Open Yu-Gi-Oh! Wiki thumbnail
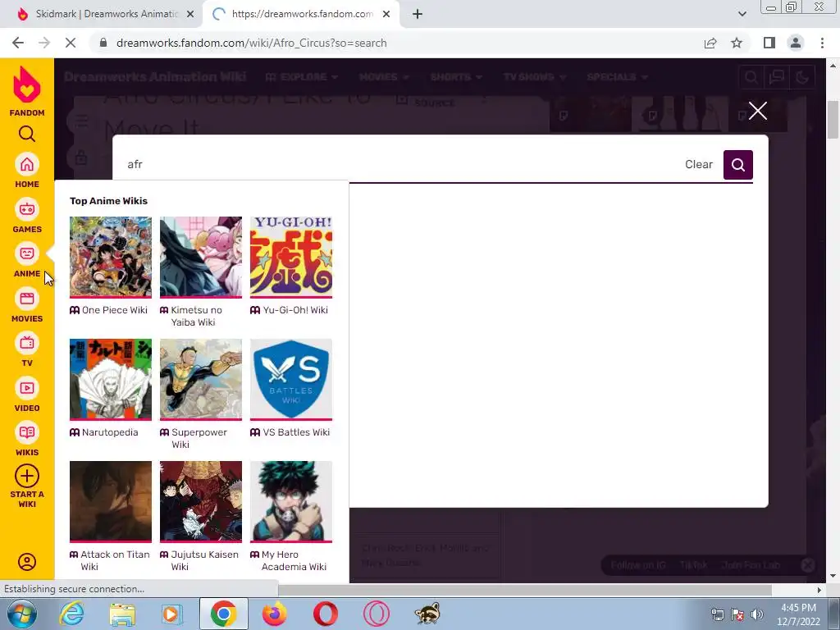Image resolution: width=840 pixels, height=630 pixels. pyautogui.click(x=291, y=257)
